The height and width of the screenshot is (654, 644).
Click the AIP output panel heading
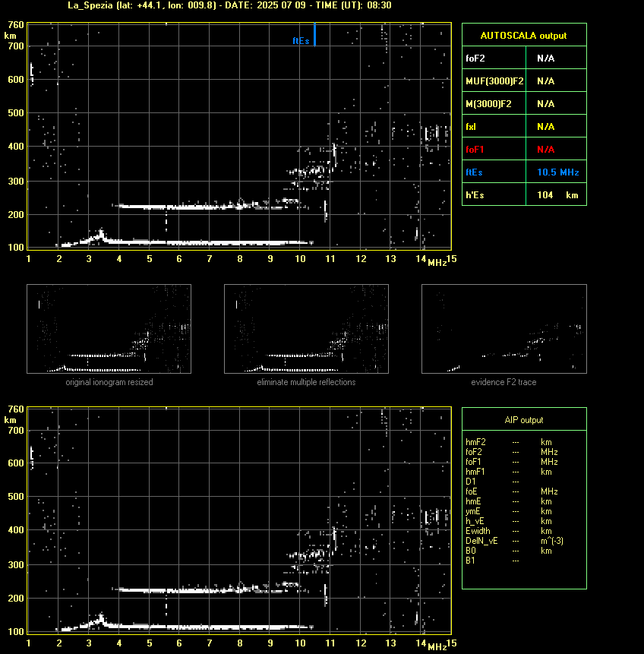pyautogui.click(x=524, y=420)
